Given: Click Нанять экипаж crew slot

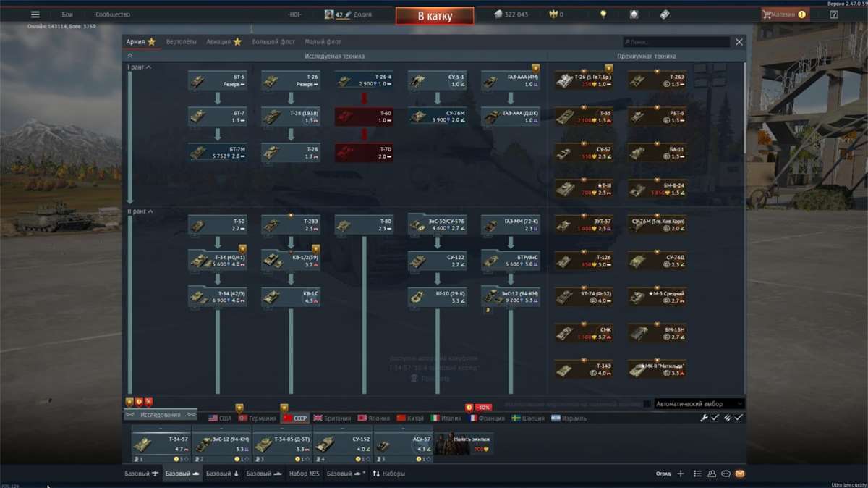Looking at the screenshot, I should point(463,444).
